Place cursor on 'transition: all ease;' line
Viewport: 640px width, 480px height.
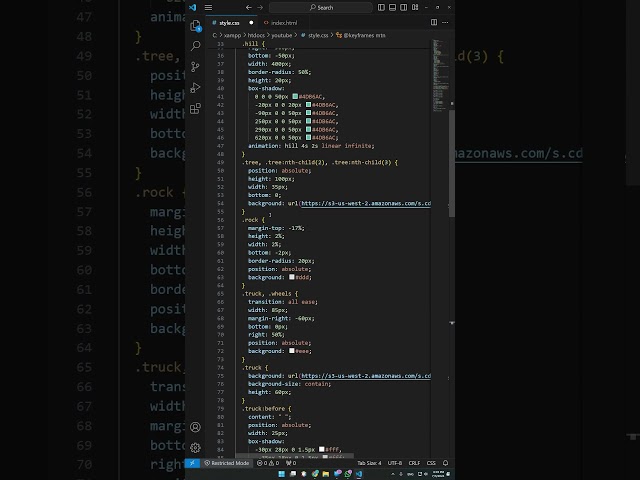click(283, 302)
